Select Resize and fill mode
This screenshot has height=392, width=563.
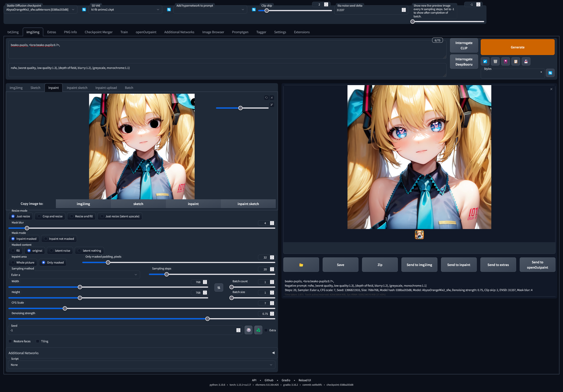coord(81,216)
